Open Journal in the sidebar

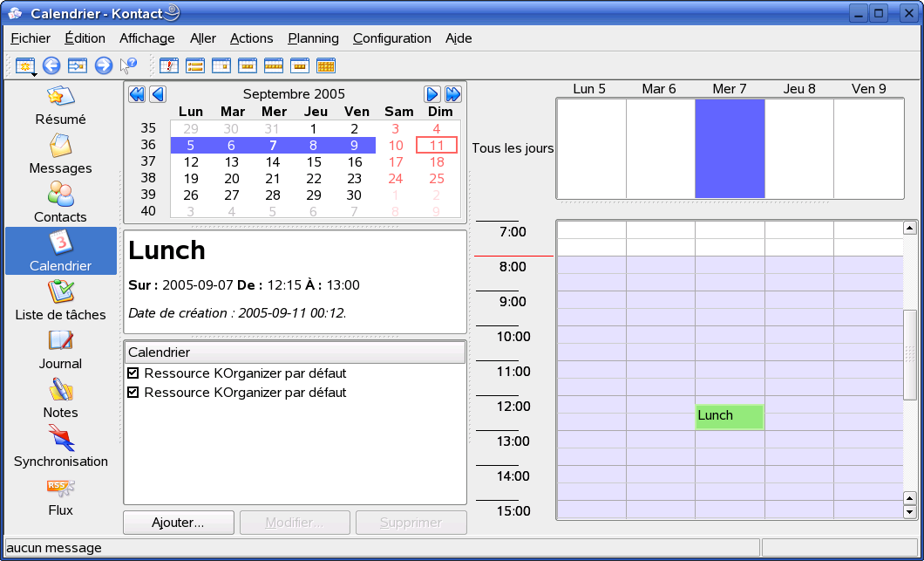[x=60, y=348]
